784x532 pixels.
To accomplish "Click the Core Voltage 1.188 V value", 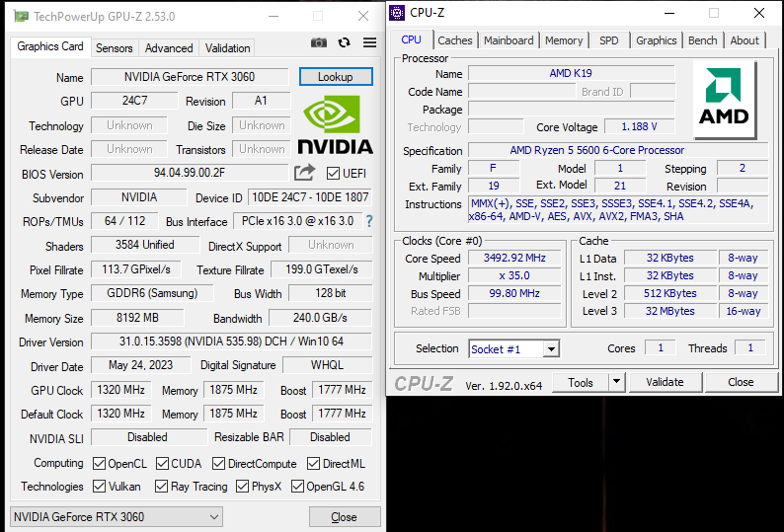I will coord(639,127).
